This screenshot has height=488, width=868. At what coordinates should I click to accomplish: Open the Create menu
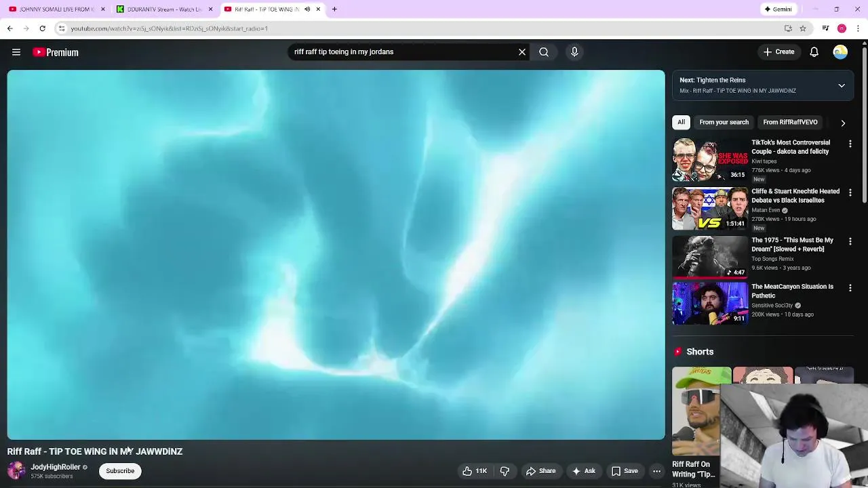[x=778, y=52]
